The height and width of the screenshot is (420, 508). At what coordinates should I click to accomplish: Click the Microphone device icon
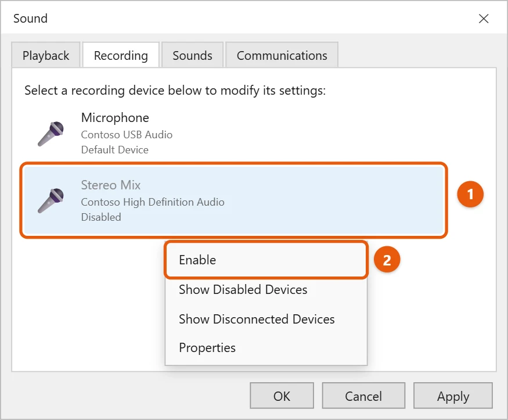(x=51, y=134)
